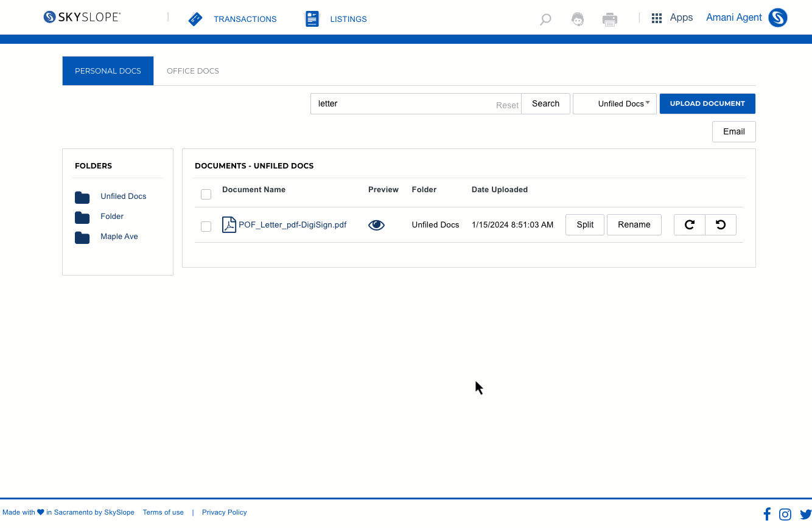Open the Apps menu label

[x=681, y=18]
